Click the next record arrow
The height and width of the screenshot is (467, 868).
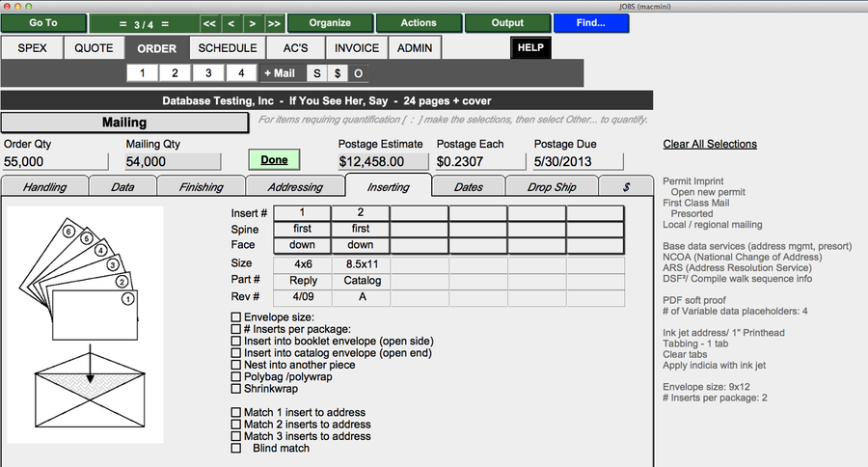click(x=253, y=23)
